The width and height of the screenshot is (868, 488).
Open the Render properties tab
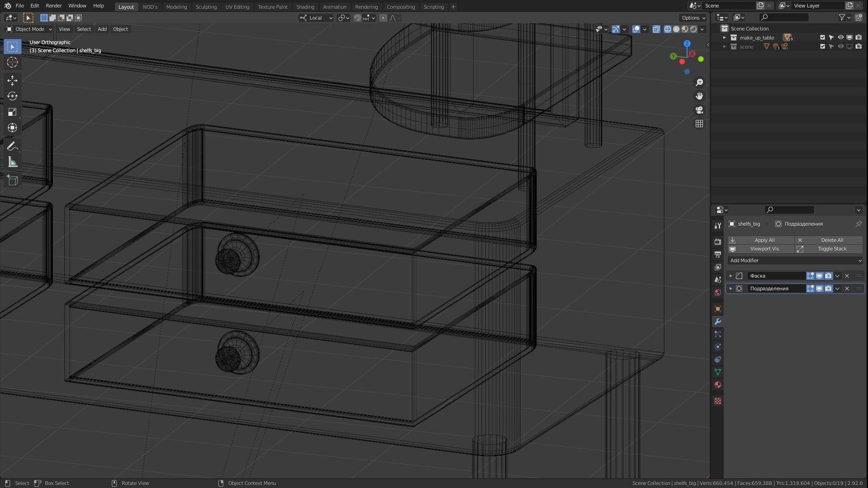[x=717, y=242]
